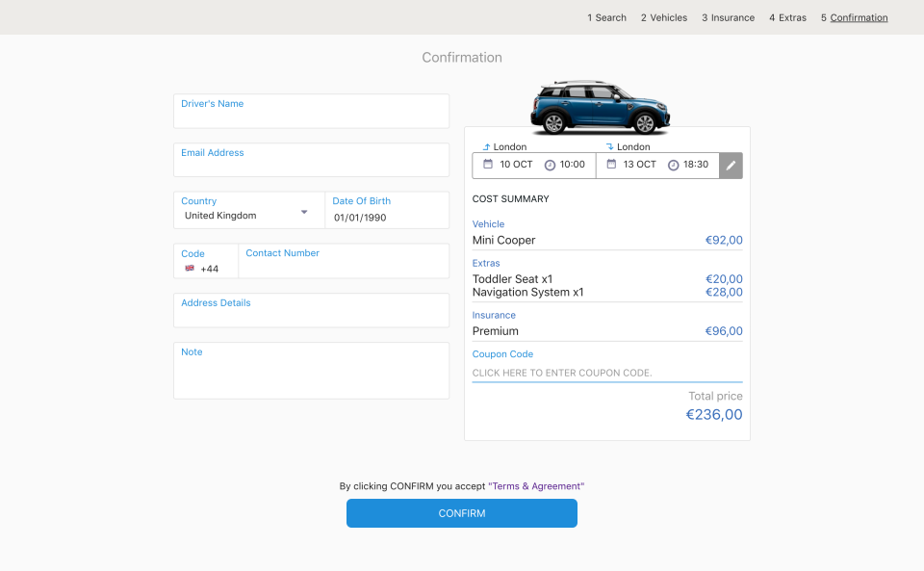
Task: Click the pickup date calendar icon
Action: point(487,165)
